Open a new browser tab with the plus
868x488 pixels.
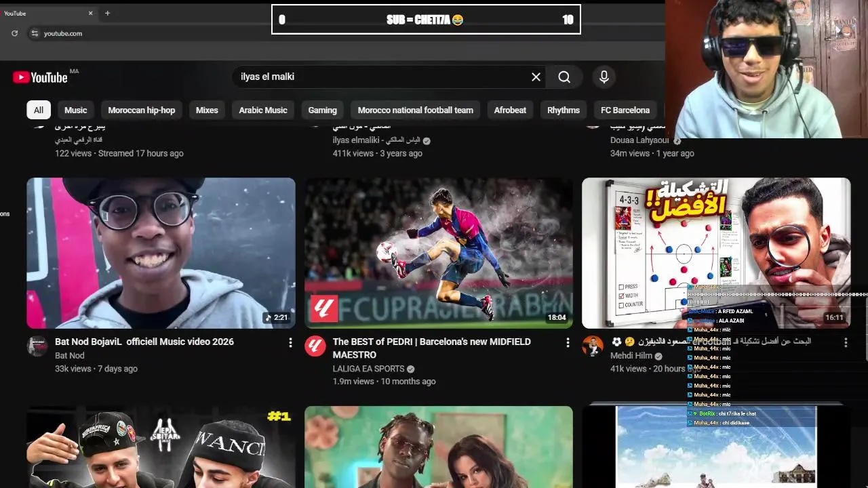pos(107,13)
